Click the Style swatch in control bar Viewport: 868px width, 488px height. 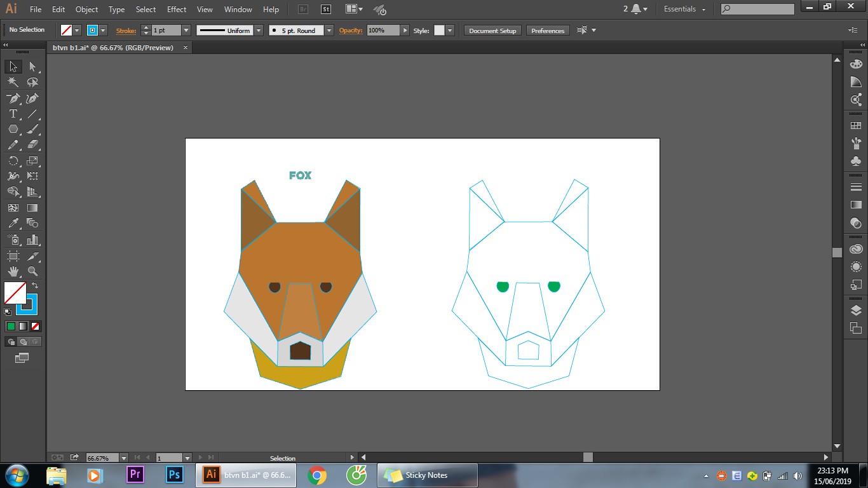[x=439, y=30]
